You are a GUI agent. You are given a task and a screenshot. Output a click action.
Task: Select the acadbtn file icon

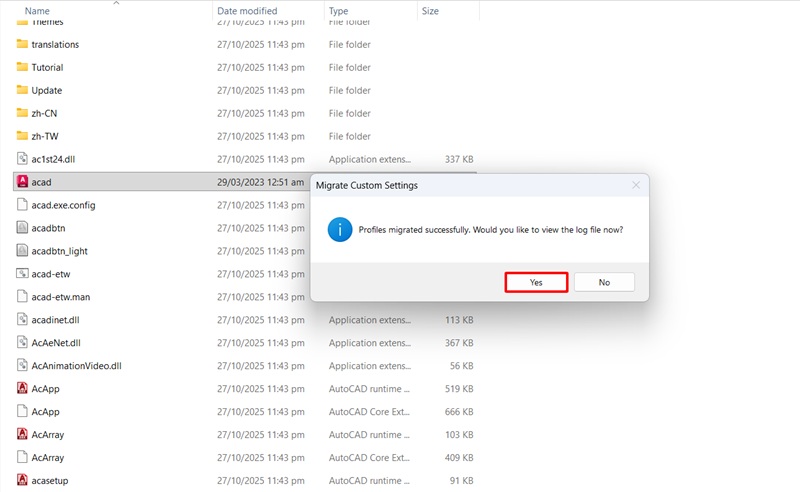(x=23, y=228)
